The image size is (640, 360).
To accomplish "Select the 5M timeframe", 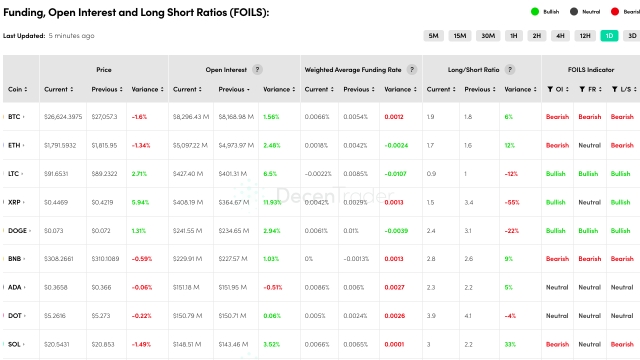I will click(433, 36).
